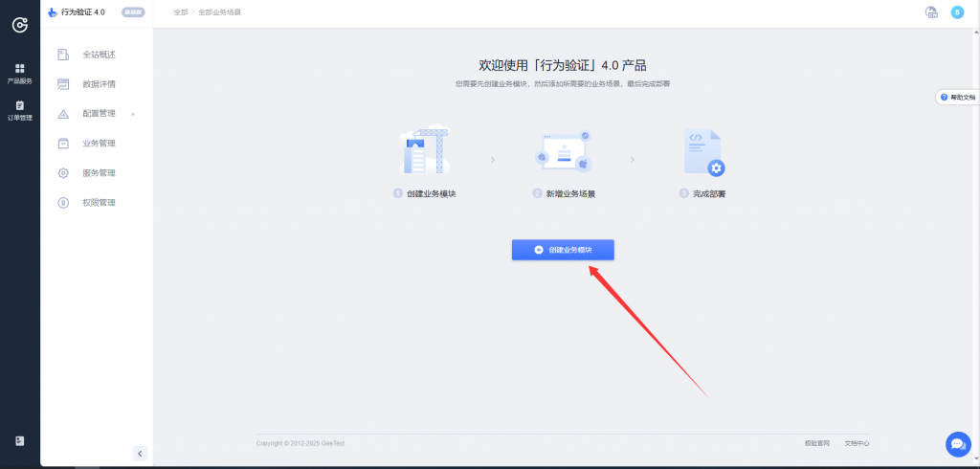Click the crane illustration for step 1
This screenshot has width=980, height=469.
[x=424, y=150]
